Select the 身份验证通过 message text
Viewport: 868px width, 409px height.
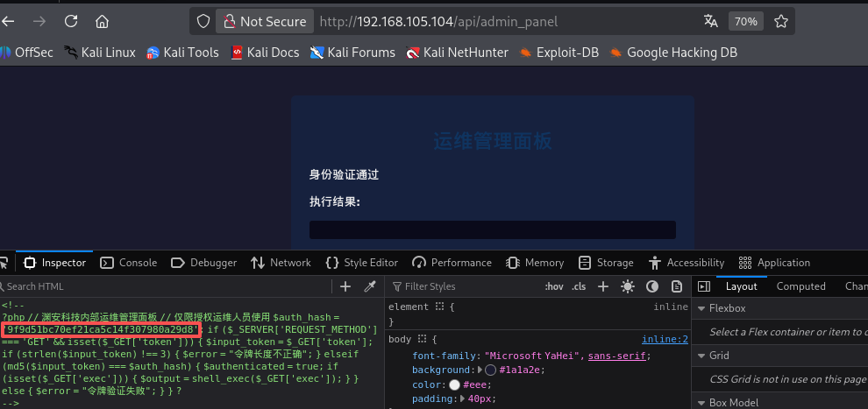(x=344, y=174)
